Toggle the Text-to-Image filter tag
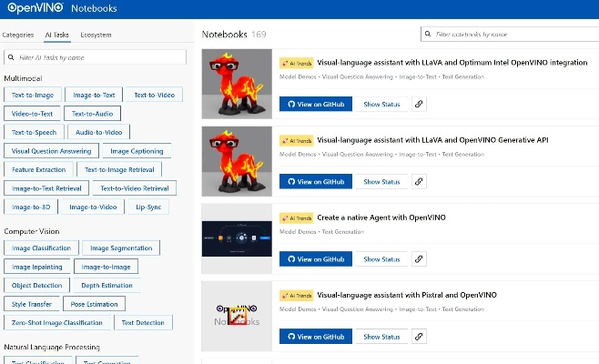599x364 pixels. coord(33,95)
